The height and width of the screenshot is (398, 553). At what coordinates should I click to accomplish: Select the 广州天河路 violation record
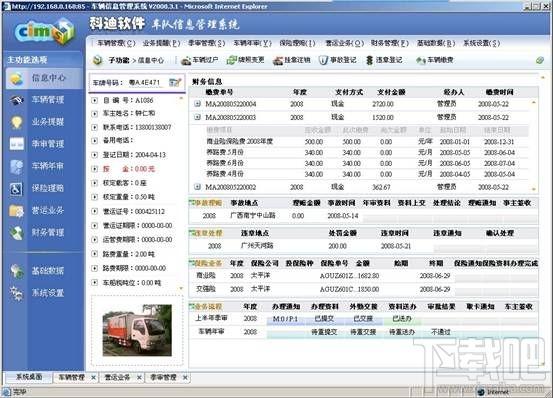point(363,246)
